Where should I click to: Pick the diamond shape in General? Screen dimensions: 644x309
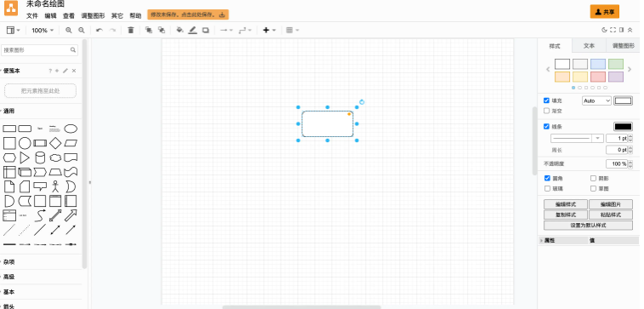pyautogui.click(x=55, y=143)
